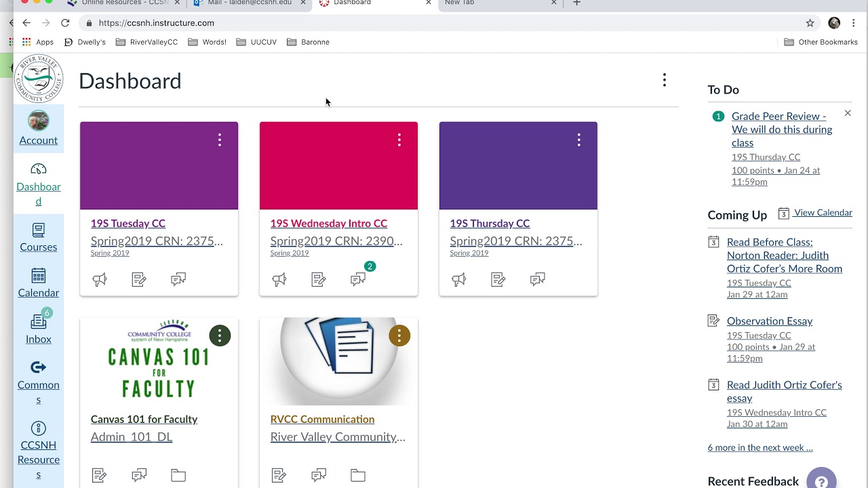Open discussions for RVCC Communication
The width and height of the screenshot is (868, 488).
[319, 475]
